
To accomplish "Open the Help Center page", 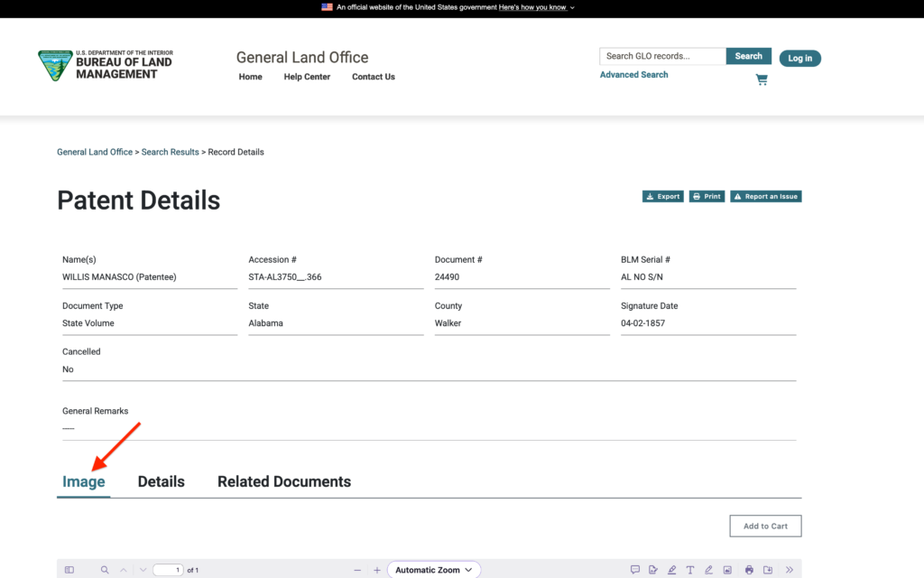I will (x=307, y=77).
